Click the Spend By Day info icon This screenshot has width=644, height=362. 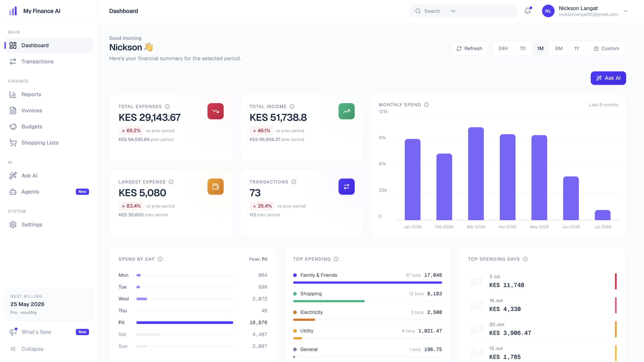tap(160, 259)
